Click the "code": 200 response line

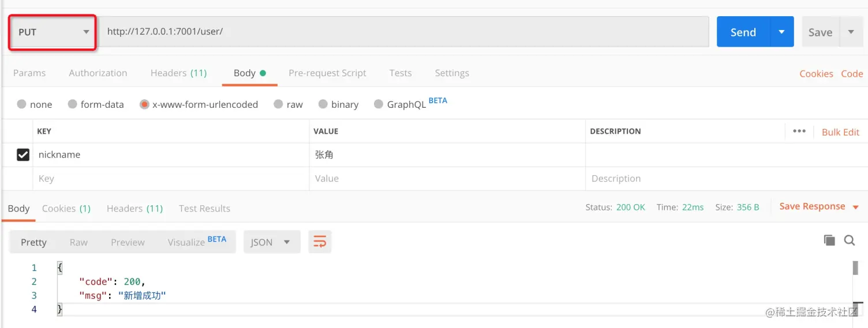pos(112,281)
